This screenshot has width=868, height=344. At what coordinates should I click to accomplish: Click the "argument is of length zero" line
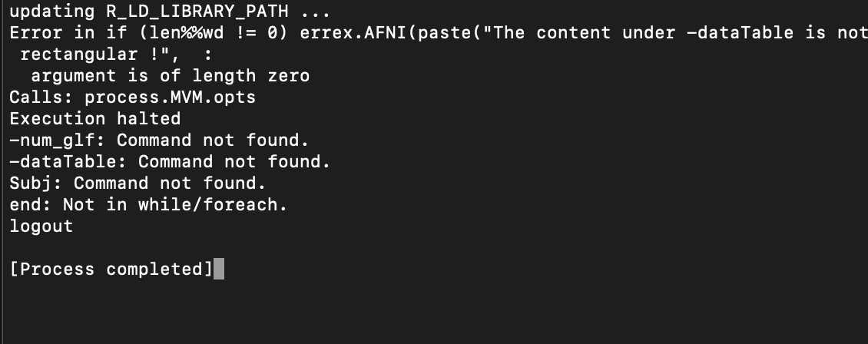pos(171,76)
